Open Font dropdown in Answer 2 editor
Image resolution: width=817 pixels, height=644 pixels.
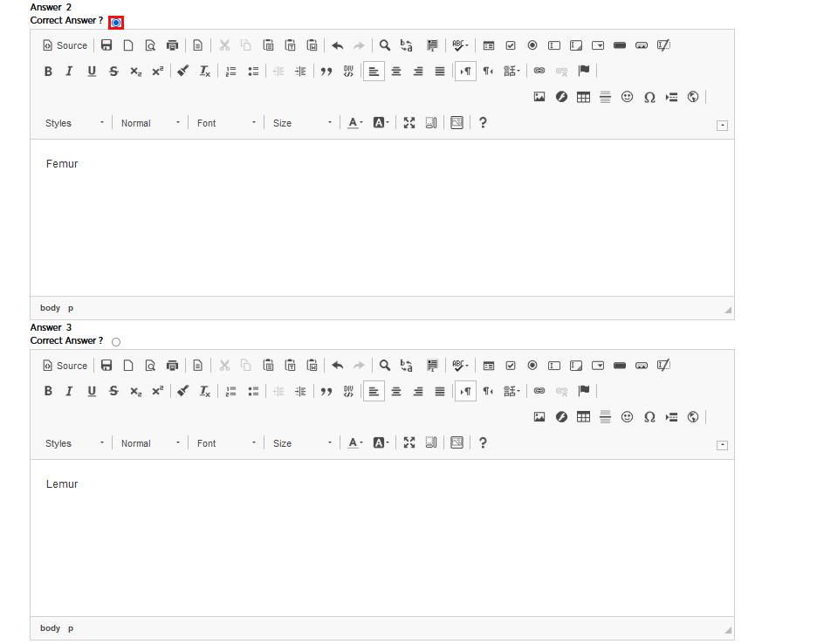(x=226, y=123)
